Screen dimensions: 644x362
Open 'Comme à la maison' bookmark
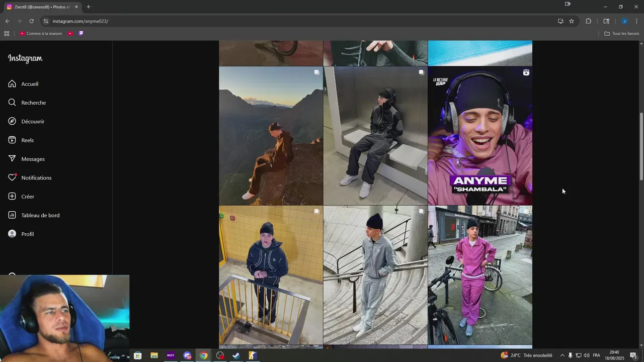(x=41, y=34)
